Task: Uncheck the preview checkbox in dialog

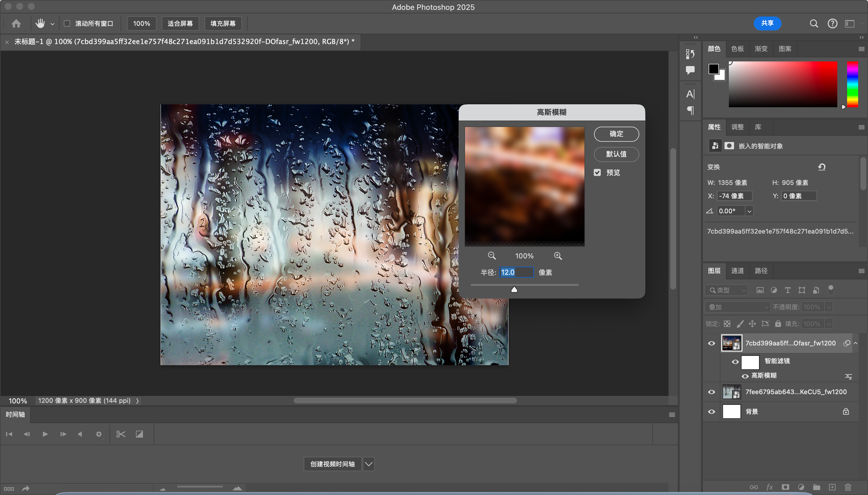Action: pyautogui.click(x=597, y=172)
